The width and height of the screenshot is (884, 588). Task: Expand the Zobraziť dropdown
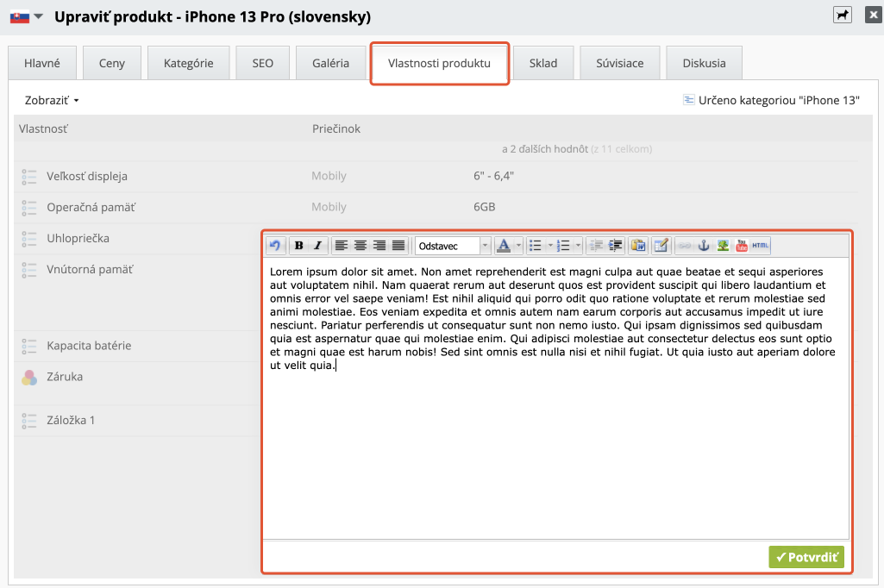(52, 100)
